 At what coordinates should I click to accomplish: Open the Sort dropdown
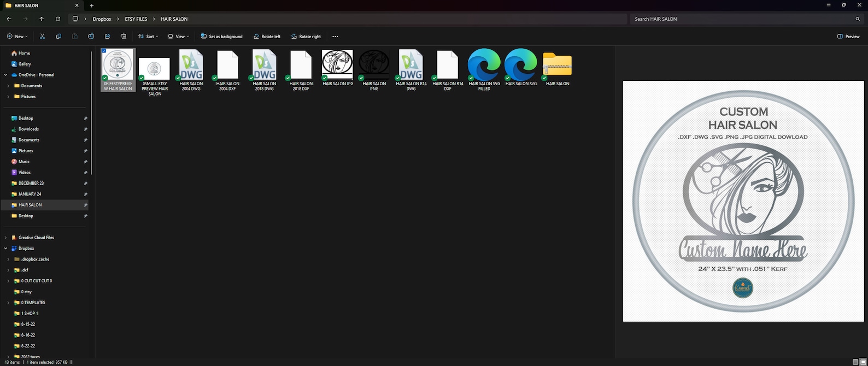(x=148, y=37)
